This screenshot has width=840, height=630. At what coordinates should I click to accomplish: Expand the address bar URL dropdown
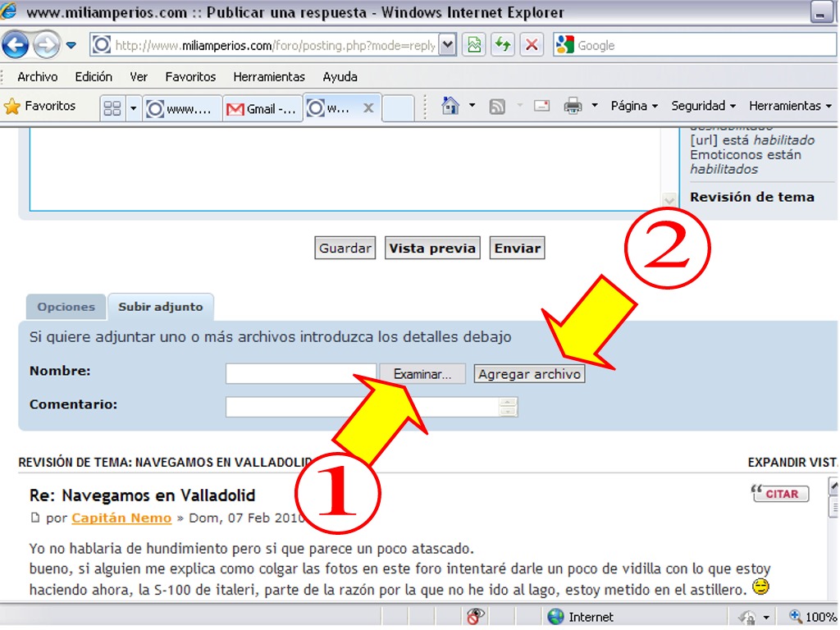447,45
